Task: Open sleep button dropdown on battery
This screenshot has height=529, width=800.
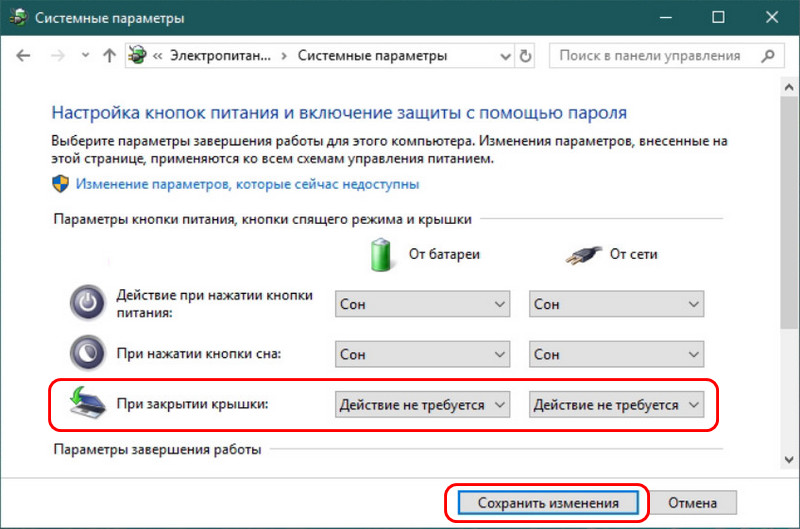Action: click(x=422, y=354)
